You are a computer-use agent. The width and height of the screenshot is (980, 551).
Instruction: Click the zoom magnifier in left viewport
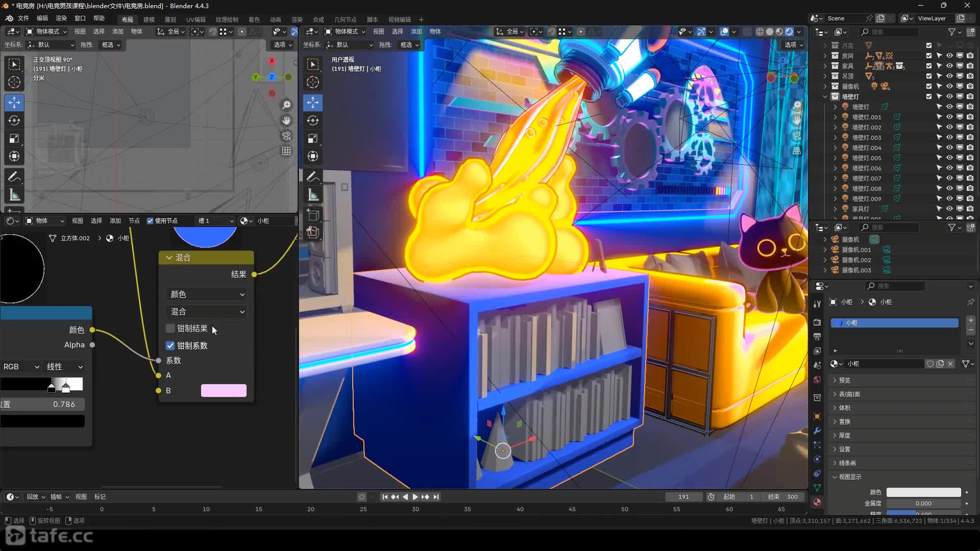[286, 105]
